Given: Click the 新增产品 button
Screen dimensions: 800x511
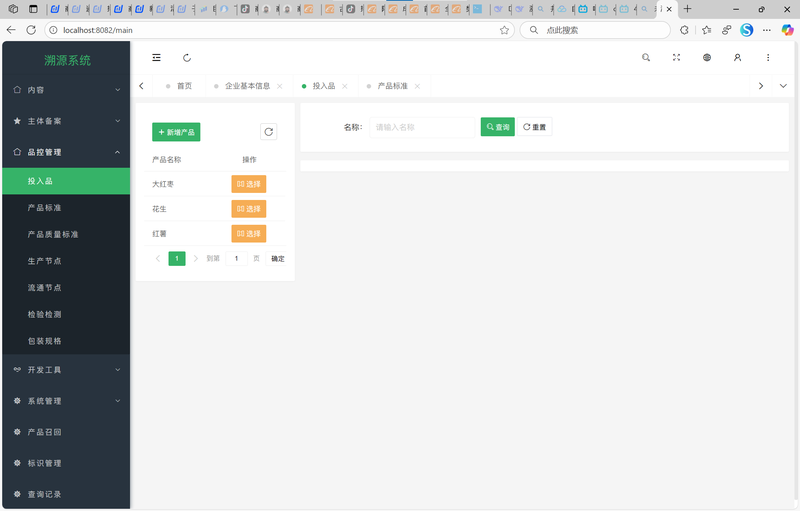Looking at the screenshot, I should [176, 132].
